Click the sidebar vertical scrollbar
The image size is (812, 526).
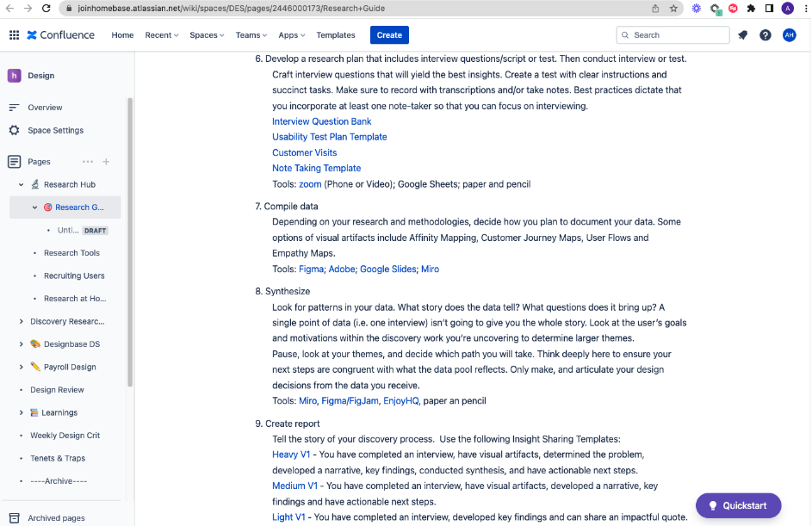point(130,242)
